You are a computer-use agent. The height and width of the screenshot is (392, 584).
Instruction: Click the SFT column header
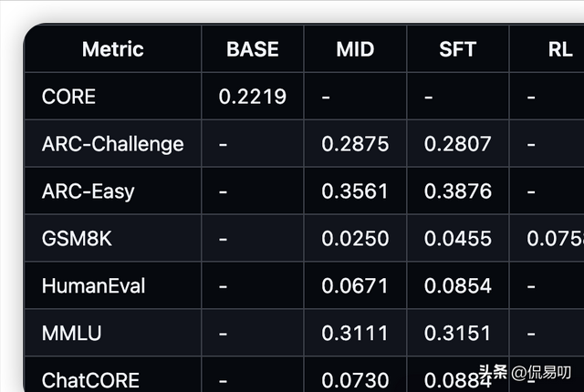click(457, 49)
